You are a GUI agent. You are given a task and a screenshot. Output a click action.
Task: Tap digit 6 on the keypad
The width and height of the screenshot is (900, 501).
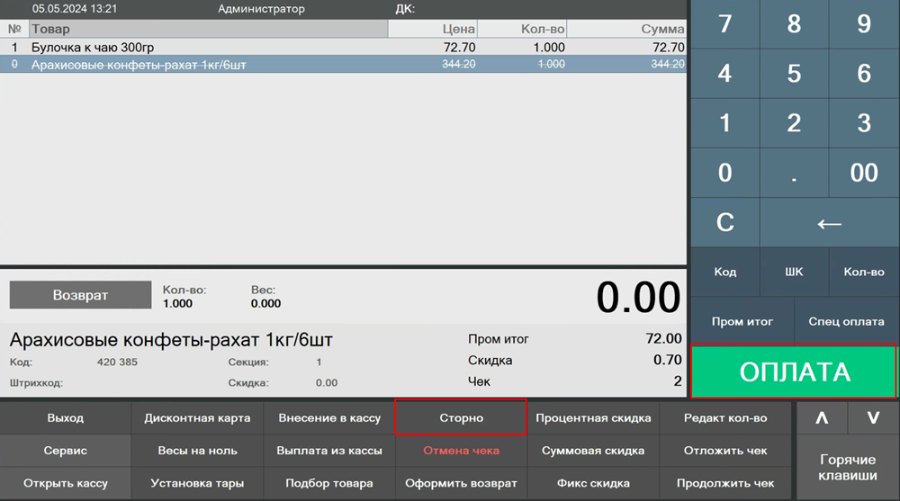point(864,73)
